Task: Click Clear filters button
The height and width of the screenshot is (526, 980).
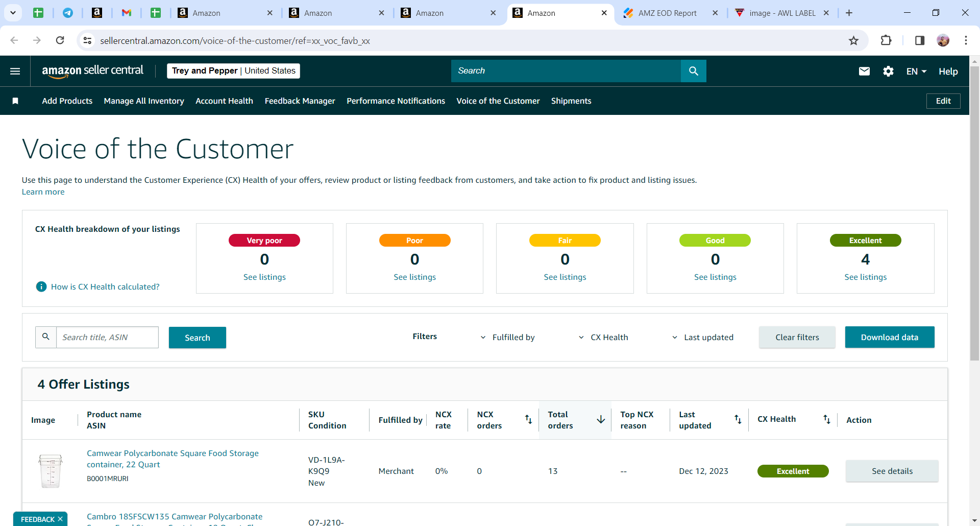Action: tap(797, 337)
